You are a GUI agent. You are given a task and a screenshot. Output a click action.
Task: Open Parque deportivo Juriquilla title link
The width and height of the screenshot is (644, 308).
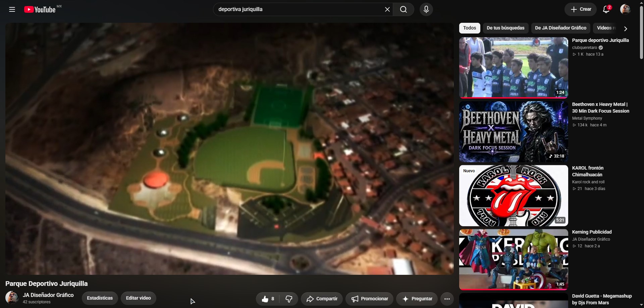click(x=600, y=40)
